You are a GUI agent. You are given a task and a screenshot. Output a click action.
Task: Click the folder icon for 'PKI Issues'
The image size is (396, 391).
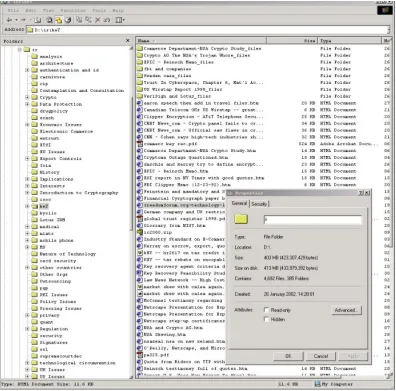(34, 295)
